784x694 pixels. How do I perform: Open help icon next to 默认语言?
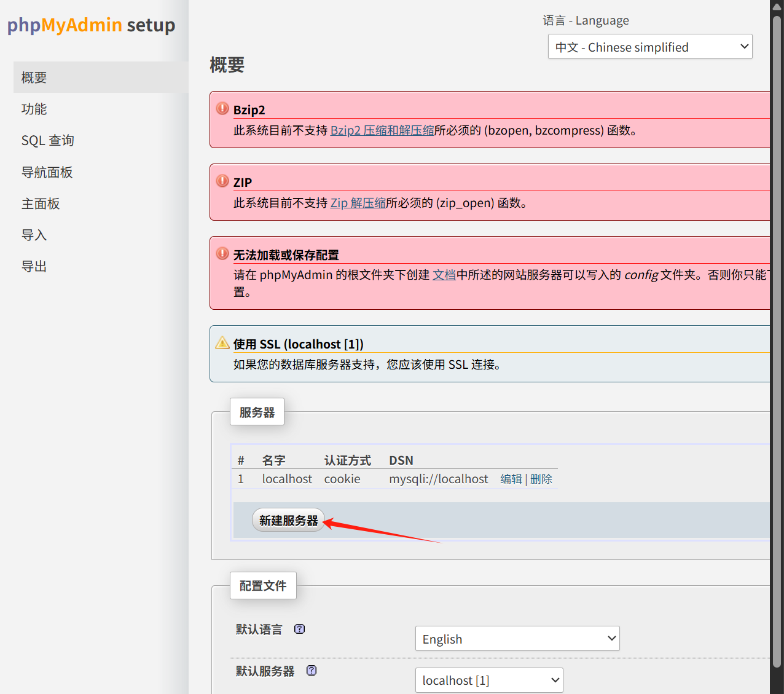click(299, 629)
